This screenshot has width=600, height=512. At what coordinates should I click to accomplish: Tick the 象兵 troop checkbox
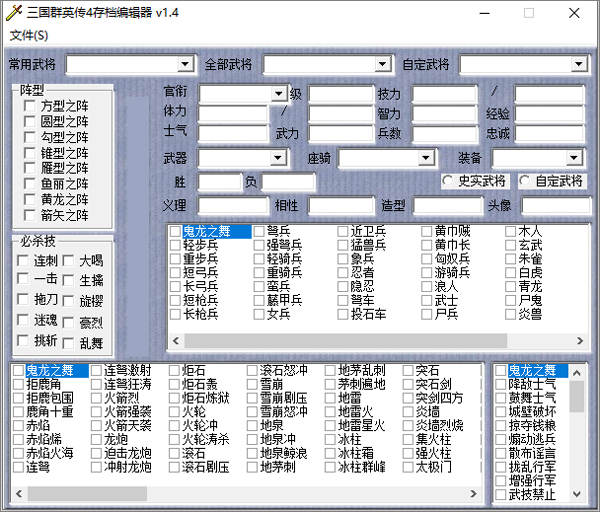coord(343,259)
